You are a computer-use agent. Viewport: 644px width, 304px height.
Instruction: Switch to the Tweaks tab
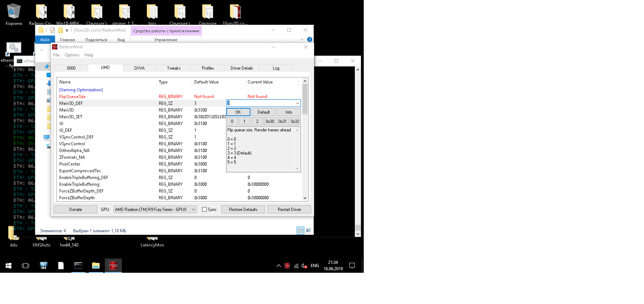pos(174,68)
